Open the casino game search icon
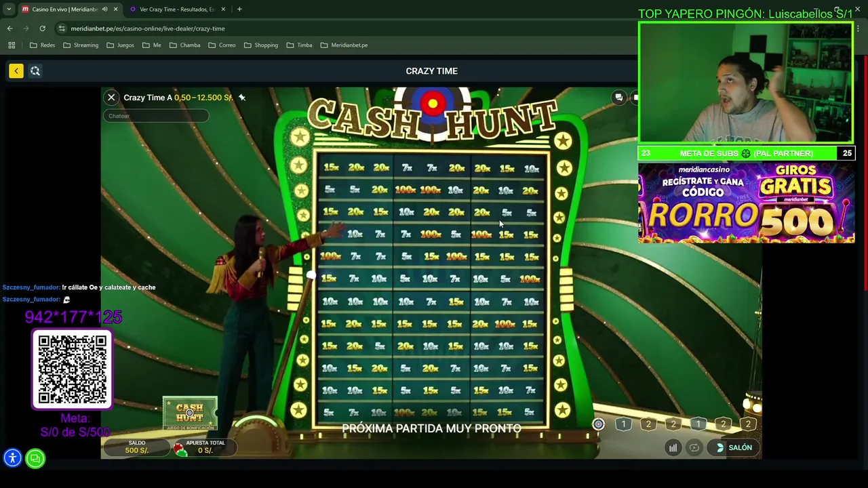868x488 pixels. click(35, 70)
